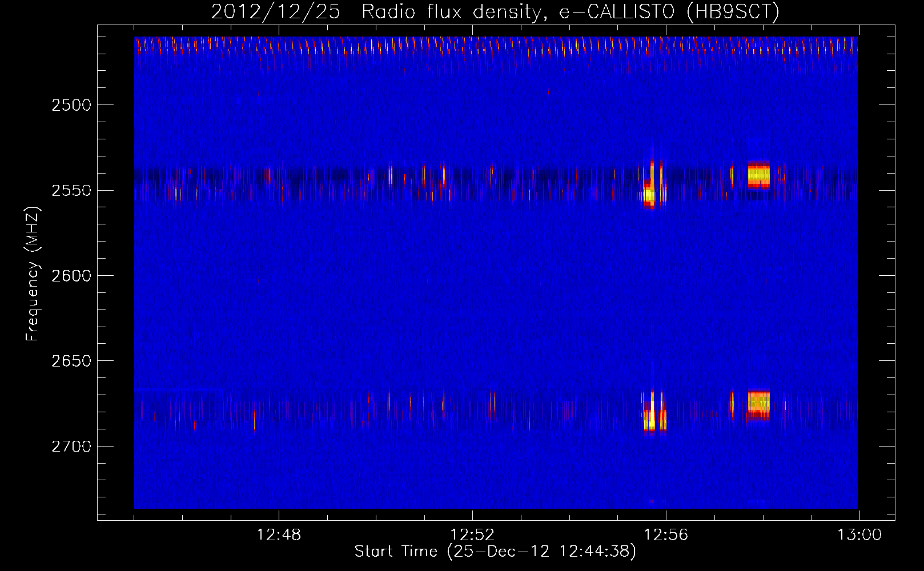Click the yellow burst before 12:56 near 2690 MHz
The image size is (924, 571).
(649, 420)
